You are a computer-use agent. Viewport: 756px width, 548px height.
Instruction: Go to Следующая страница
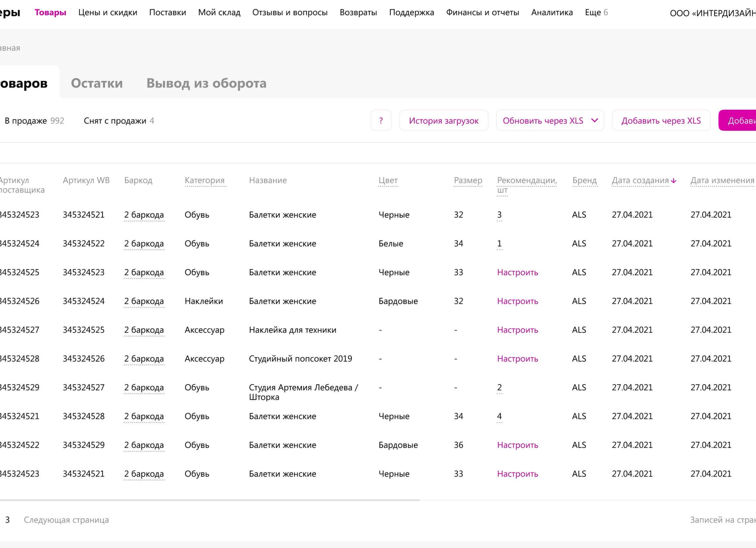[66, 520]
